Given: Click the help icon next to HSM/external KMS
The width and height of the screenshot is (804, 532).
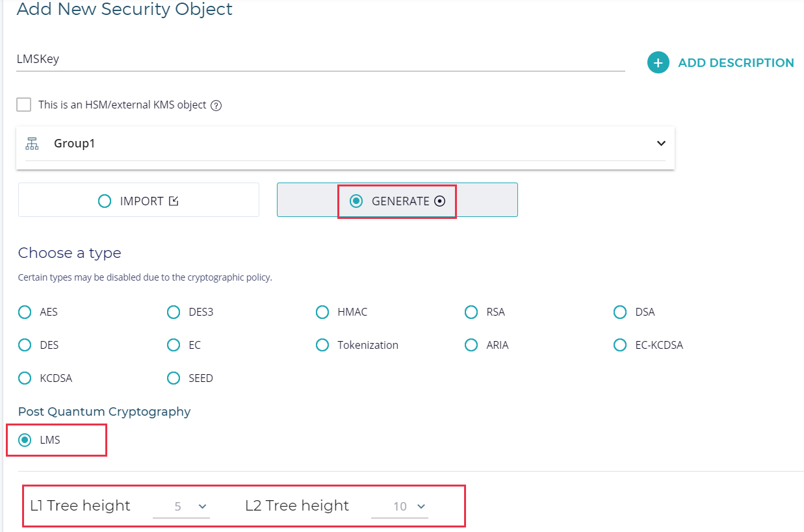Looking at the screenshot, I should [x=216, y=105].
